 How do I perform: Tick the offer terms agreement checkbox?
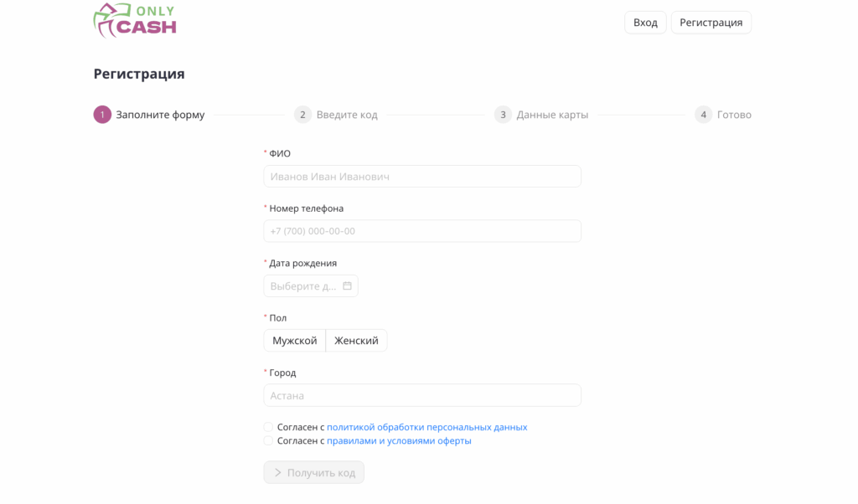[268, 441]
